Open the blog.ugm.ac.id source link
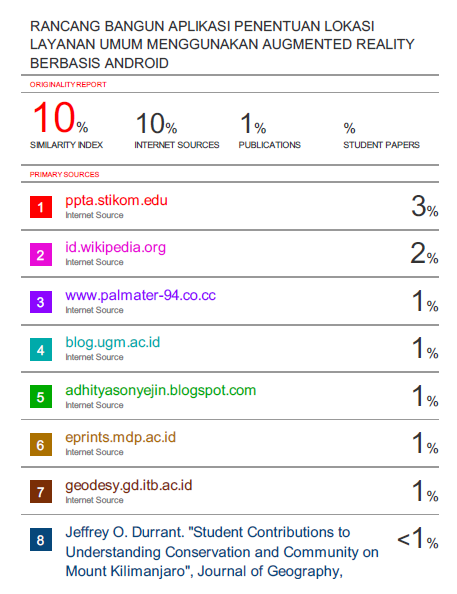The height and width of the screenshot is (594, 457). (113, 342)
